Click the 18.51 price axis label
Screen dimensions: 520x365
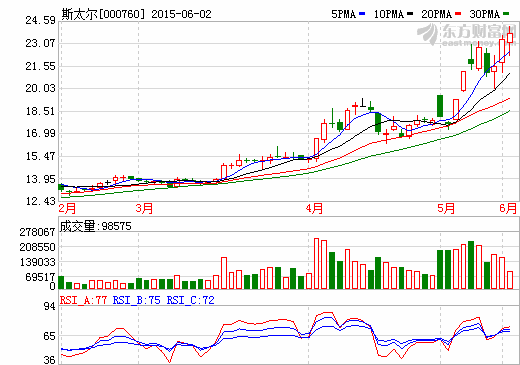[40, 111]
